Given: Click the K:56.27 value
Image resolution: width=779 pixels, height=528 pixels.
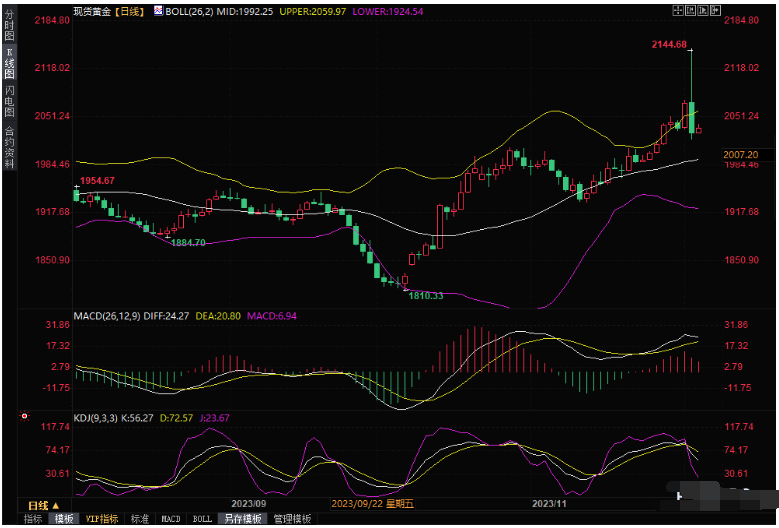Looking at the screenshot, I should coord(137,418).
